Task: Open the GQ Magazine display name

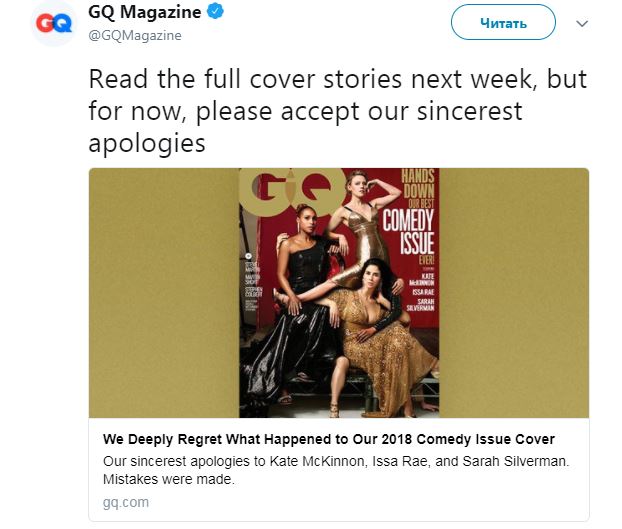Action: (144, 12)
